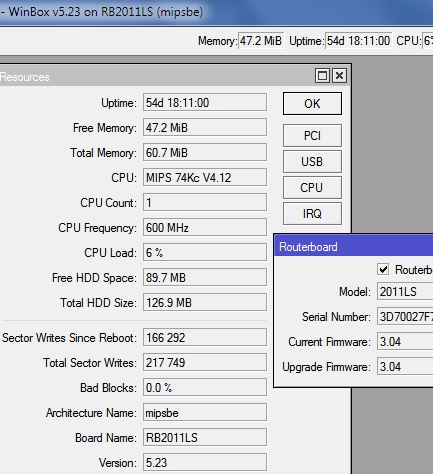Click the WinBox main title bar
Image resolution: width=433 pixels, height=474 pixels.
tap(216, 12)
